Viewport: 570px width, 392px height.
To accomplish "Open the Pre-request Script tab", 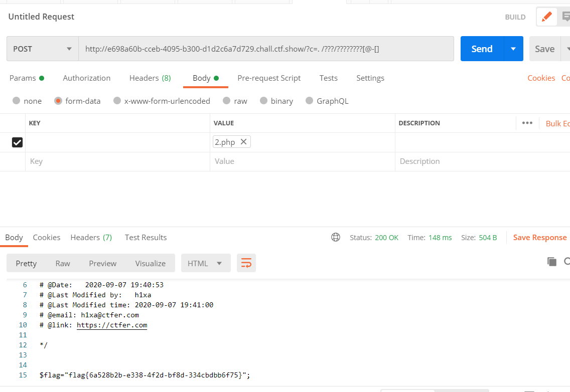I will 269,78.
